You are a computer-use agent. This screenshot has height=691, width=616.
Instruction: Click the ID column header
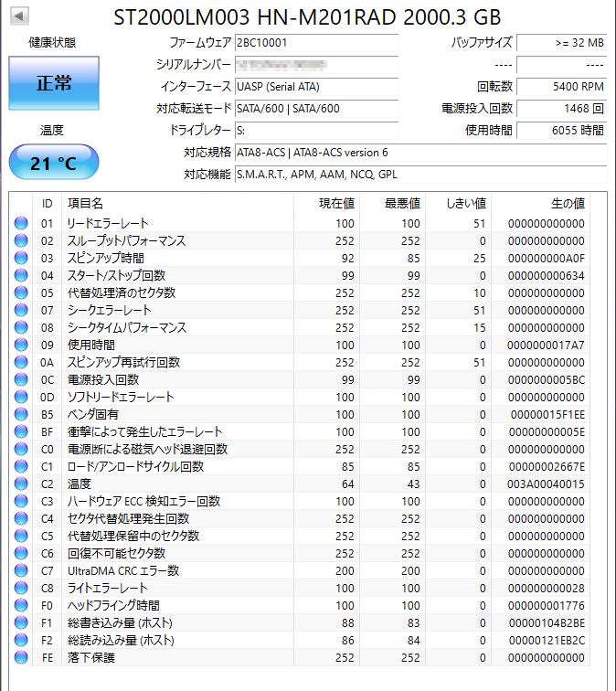click(x=48, y=204)
